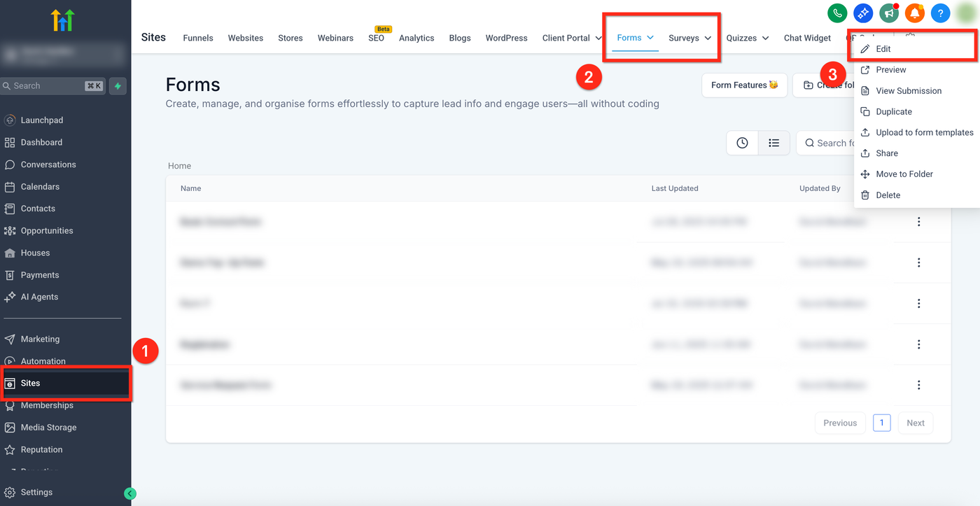Expand the Surveys dropdown
Screen dimensions: 980x506
click(708, 38)
